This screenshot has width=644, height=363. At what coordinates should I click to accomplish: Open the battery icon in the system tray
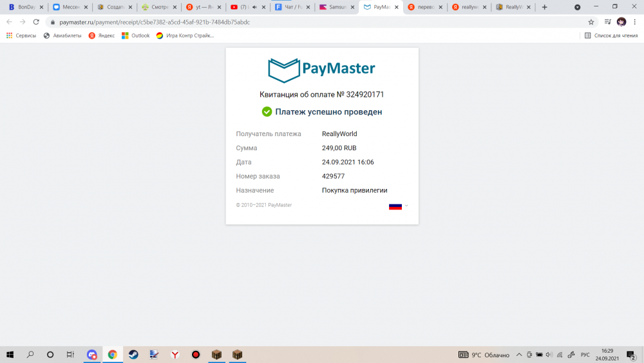pyautogui.click(x=539, y=355)
